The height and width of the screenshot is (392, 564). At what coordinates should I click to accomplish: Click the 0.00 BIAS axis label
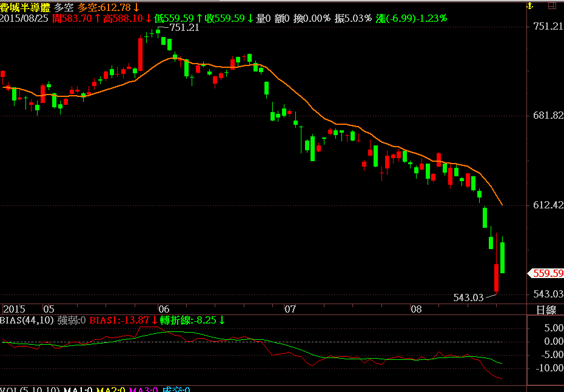(554, 341)
